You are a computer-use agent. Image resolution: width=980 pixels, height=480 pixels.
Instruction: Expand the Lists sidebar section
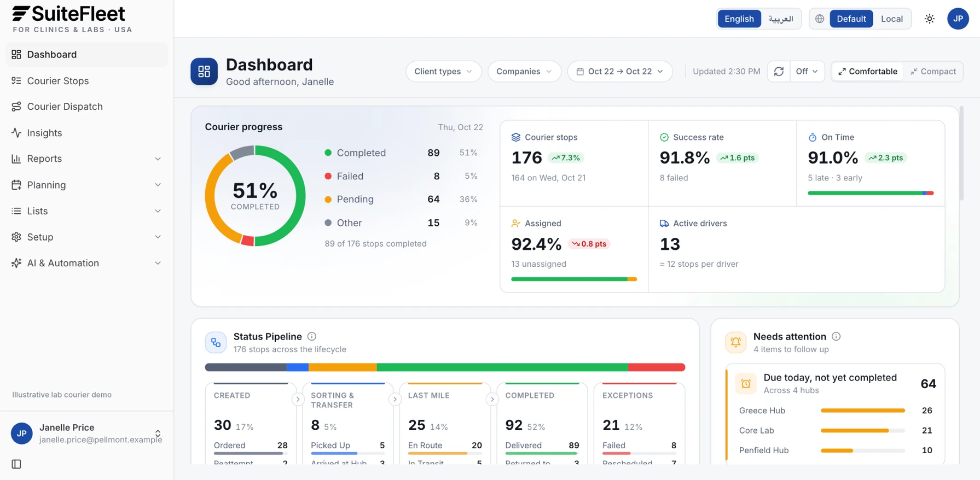click(86, 211)
